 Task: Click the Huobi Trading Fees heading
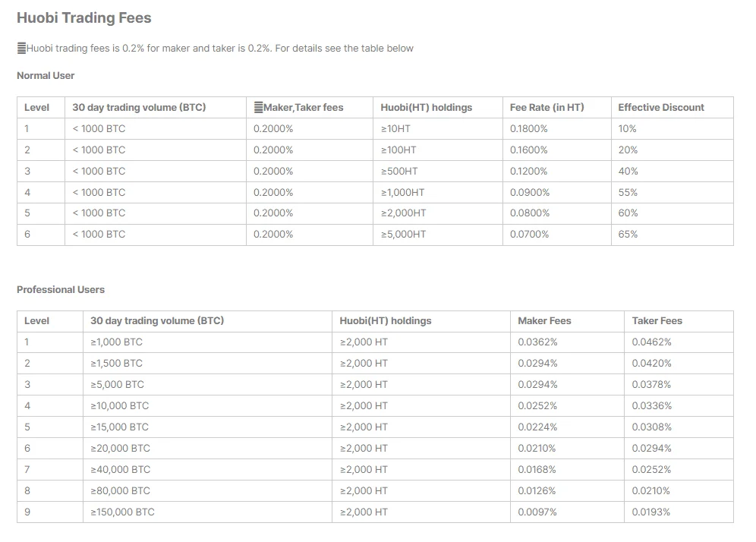tap(84, 18)
